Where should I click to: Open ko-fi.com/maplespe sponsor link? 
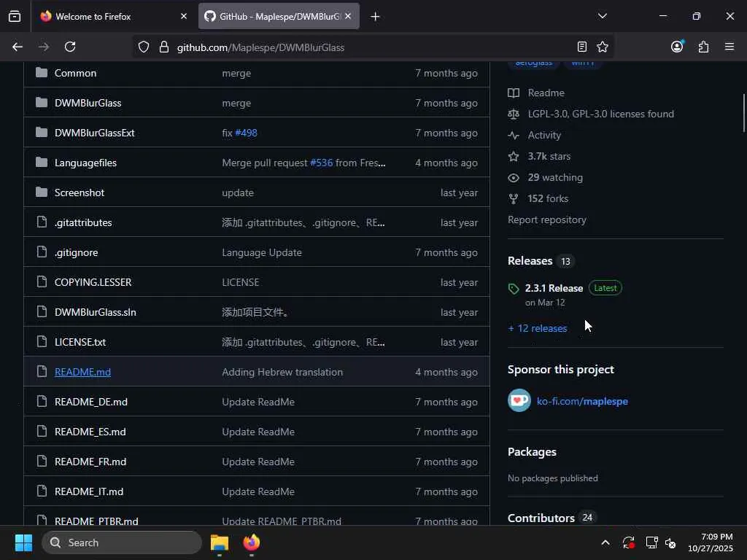pos(582,402)
